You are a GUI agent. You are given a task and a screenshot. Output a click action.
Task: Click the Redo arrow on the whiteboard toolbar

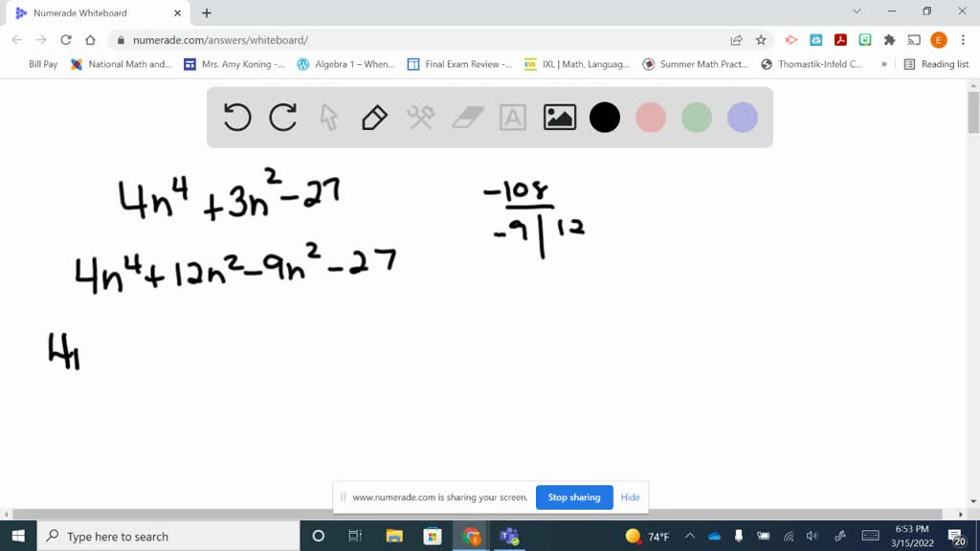tap(283, 117)
